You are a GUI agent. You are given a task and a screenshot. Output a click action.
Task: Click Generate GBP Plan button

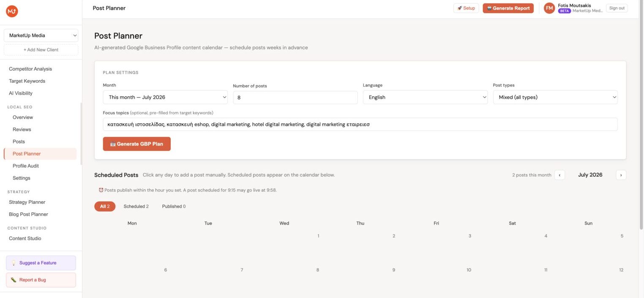137,144
